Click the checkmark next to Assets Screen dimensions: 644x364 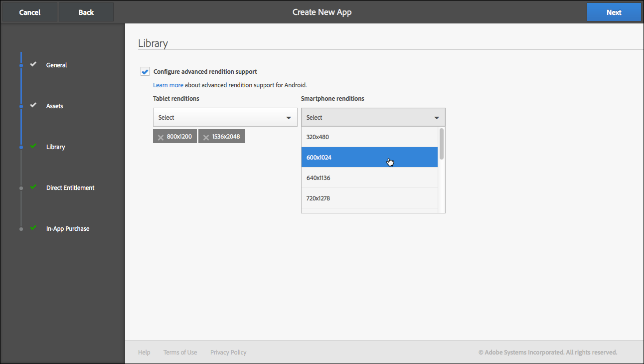coord(33,105)
